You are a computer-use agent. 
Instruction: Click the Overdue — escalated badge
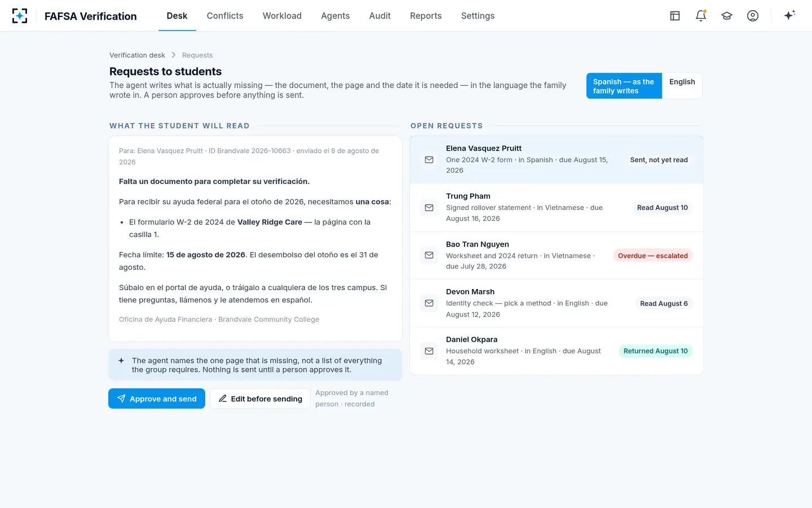coord(653,256)
